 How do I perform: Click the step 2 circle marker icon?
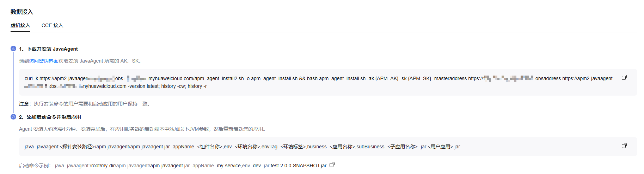pos(13,117)
